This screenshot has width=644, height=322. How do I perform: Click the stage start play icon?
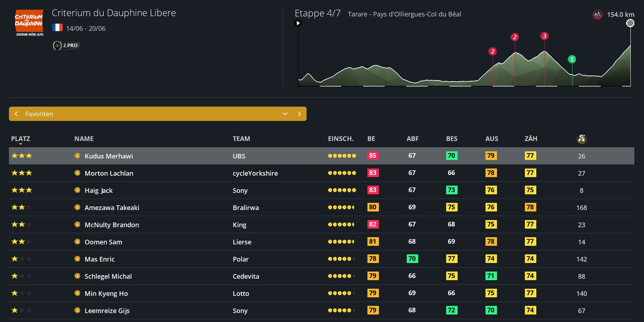coord(298,23)
